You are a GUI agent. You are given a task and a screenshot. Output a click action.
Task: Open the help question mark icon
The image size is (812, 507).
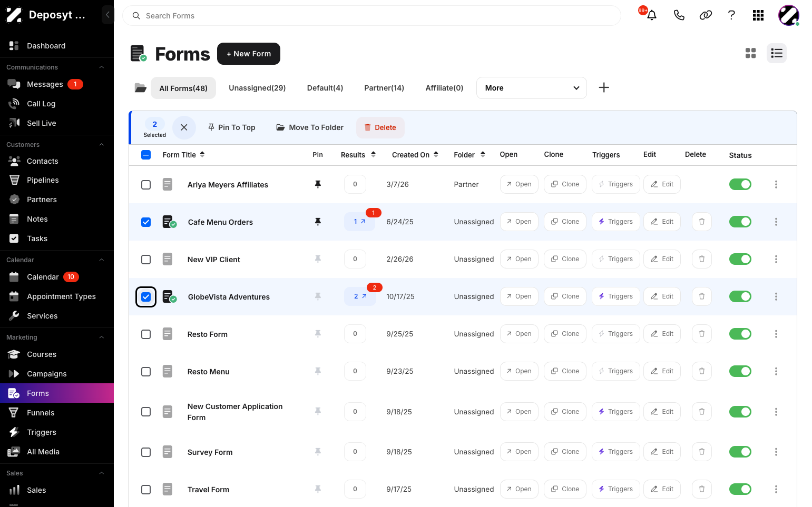pos(731,15)
